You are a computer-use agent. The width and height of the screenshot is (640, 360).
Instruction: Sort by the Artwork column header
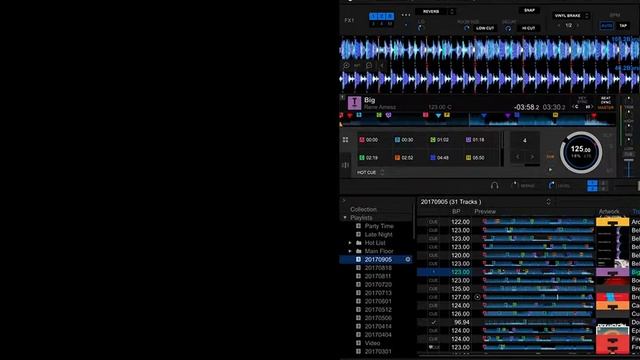click(609, 211)
